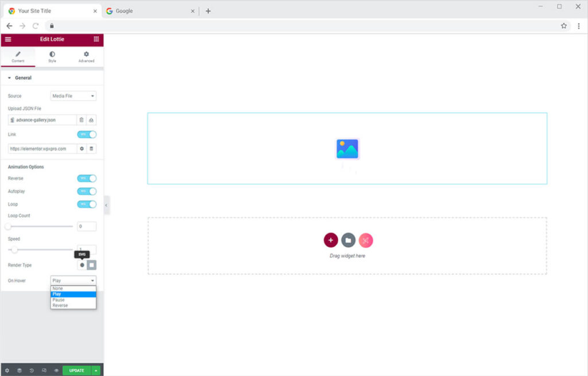Open the Elementor hamburger menu
The height and width of the screenshot is (376, 588).
tap(8, 39)
